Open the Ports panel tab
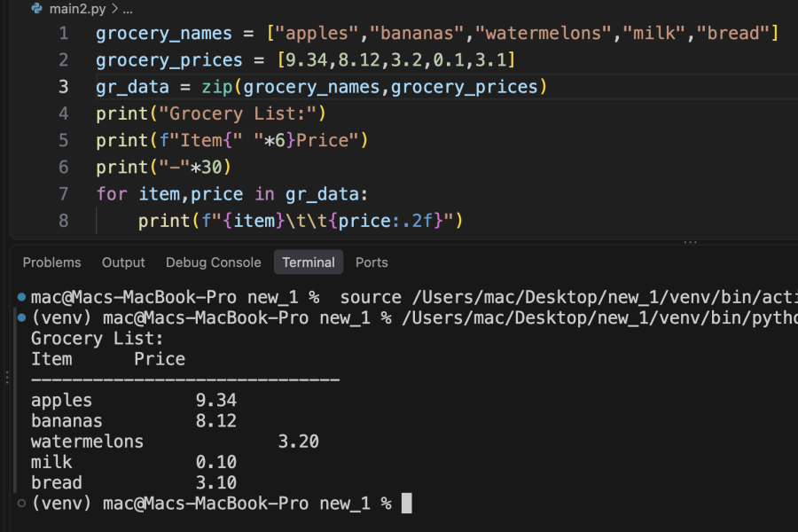Viewport: 798px width, 532px height. pos(372,262)
